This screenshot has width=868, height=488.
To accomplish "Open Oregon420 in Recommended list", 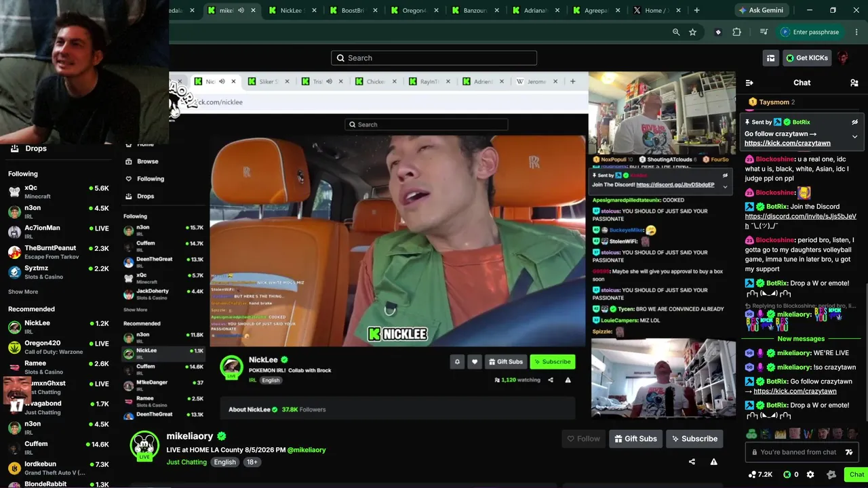I will 58,347.
